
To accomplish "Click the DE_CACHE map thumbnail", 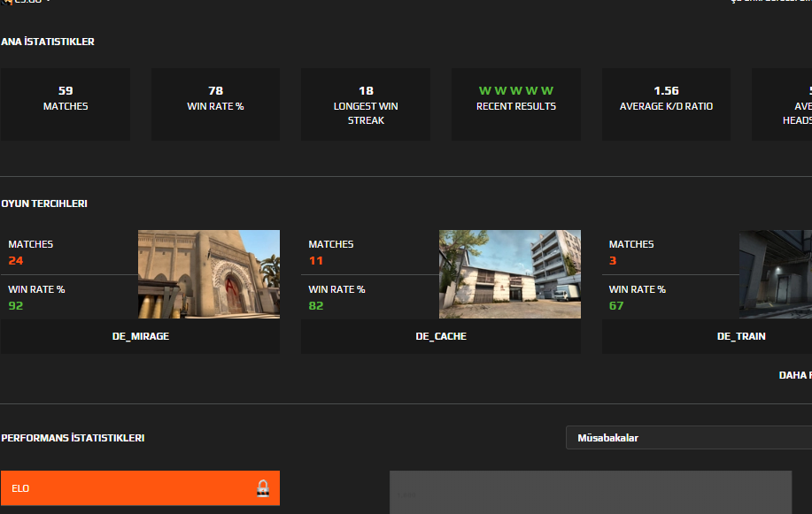I will (x=509, y=274).
